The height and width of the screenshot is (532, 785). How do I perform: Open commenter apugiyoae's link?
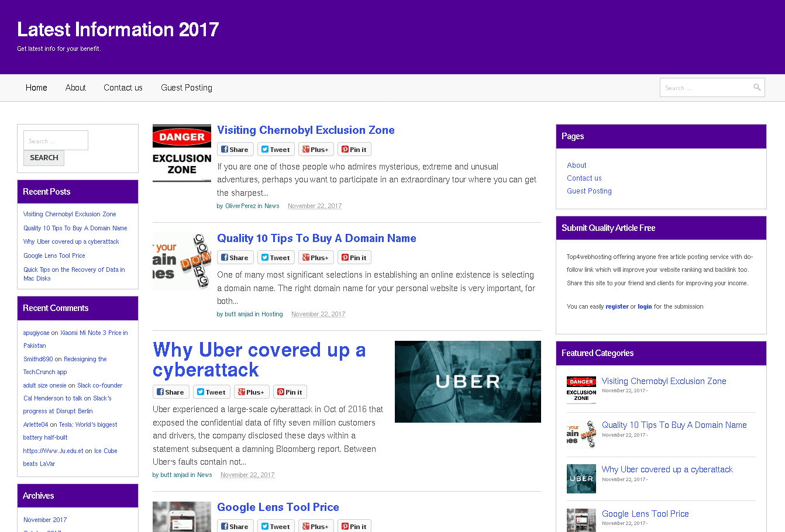point(36,333)
